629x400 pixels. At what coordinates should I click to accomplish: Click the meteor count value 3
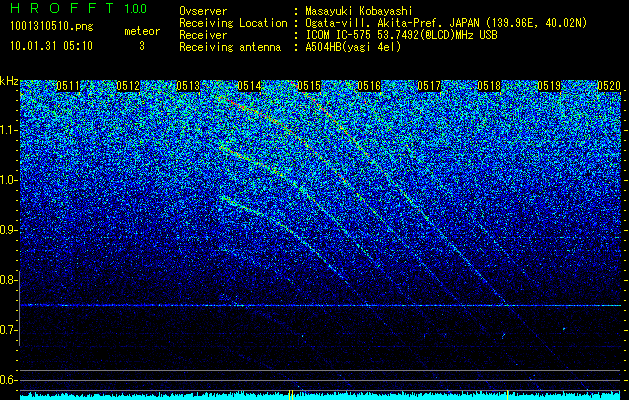[142, 46]
